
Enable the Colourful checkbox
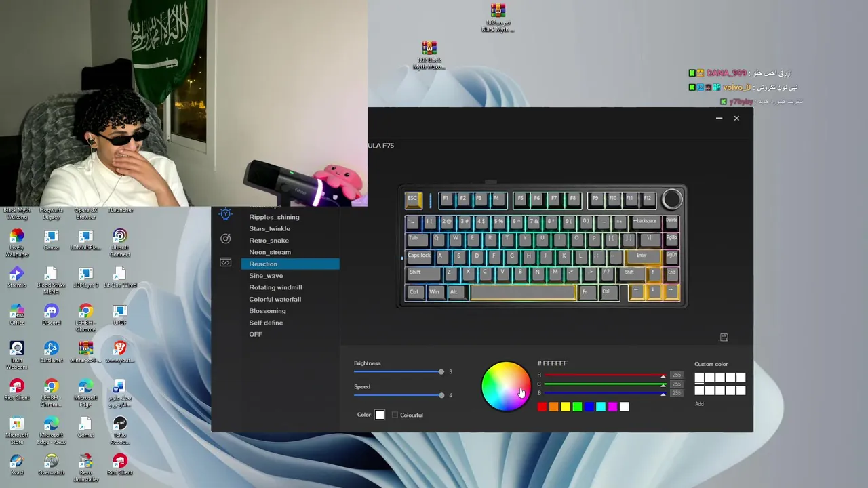tap(395, 415)
